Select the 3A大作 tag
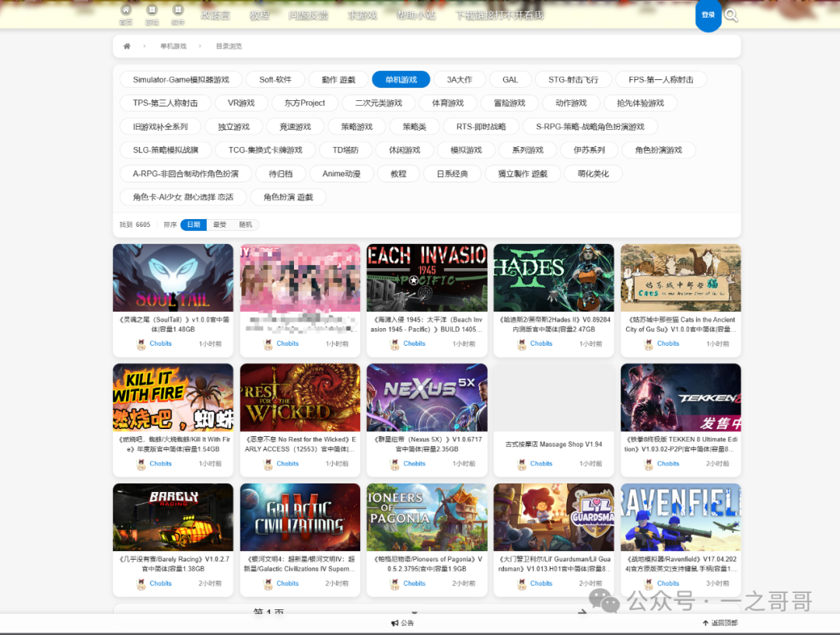This screenshot has width=840, height=635. (x=460, y=80)
